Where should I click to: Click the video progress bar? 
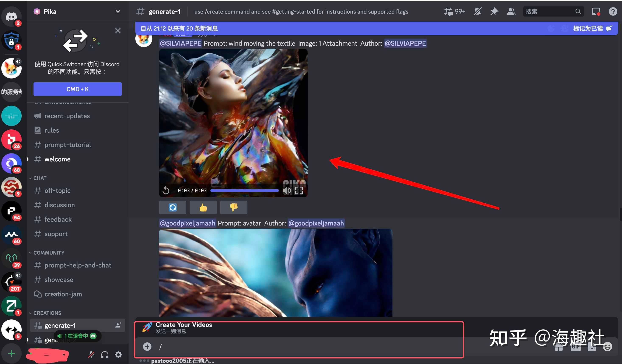coord(244,190)
